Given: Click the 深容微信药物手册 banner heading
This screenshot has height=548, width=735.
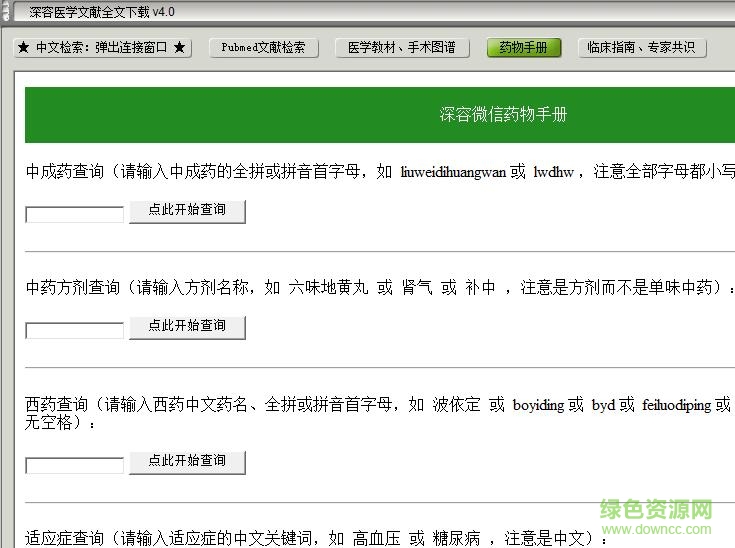Looking at the screenshot, I should coord(503,114).
